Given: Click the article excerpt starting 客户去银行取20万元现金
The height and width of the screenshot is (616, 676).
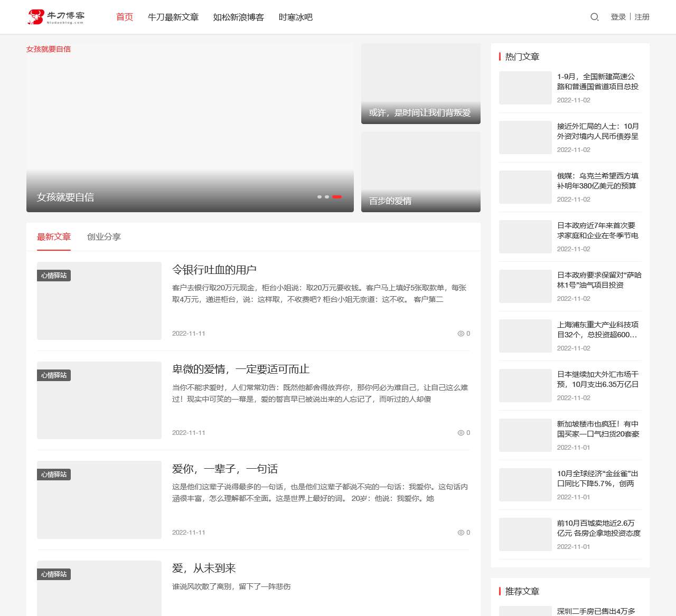Looking at the screenshot, I should click(x=320, y=293).
